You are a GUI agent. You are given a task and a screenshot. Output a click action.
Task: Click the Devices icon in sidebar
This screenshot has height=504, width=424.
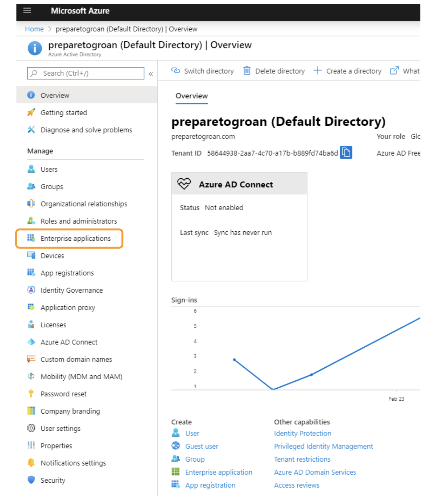tap(31, 256)
